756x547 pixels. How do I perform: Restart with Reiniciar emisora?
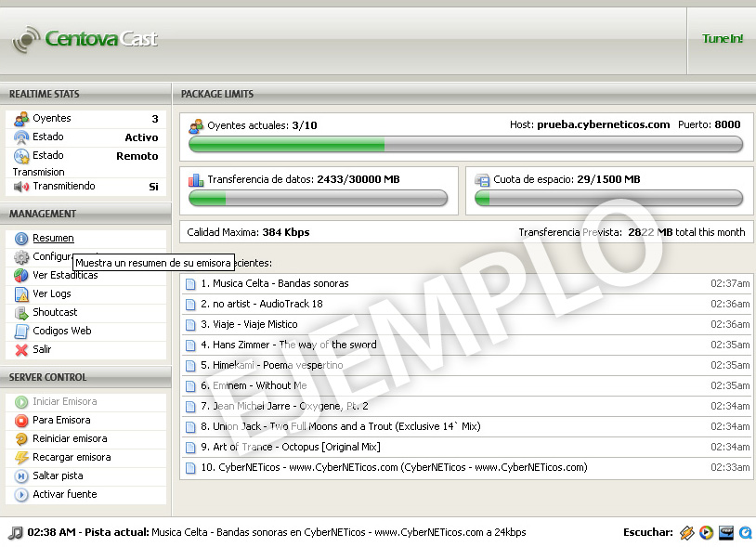70,438
